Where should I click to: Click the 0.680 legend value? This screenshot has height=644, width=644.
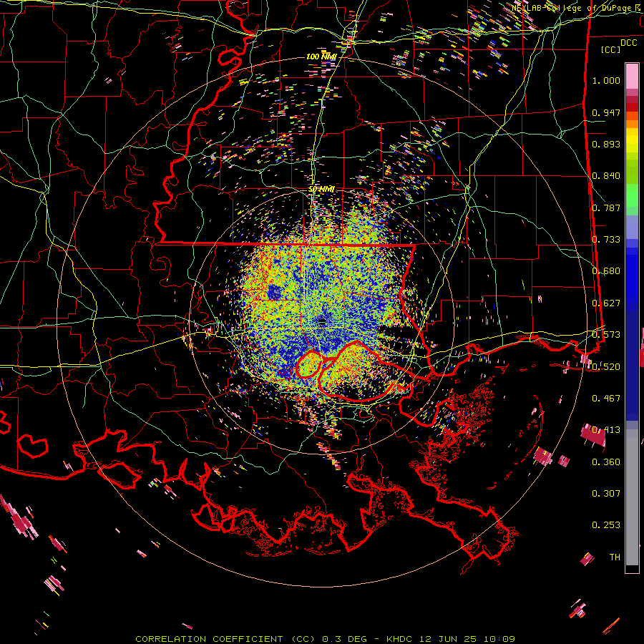tap(606, 271)
